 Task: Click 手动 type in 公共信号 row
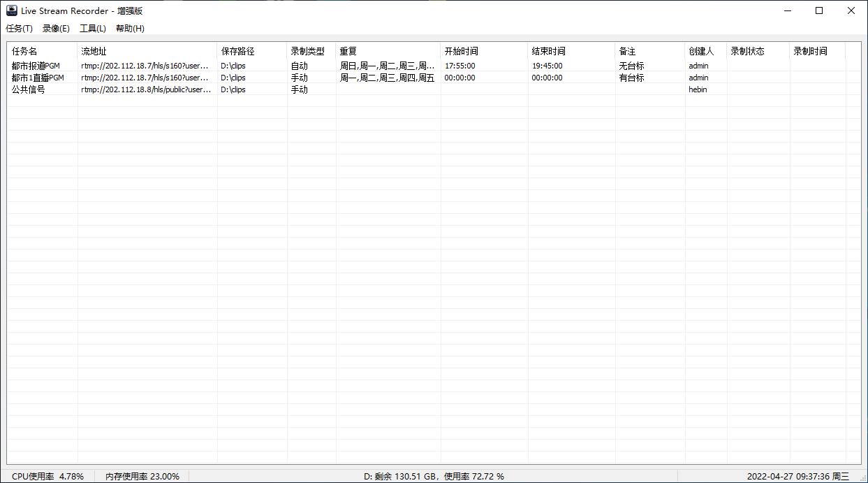(299, 89)
